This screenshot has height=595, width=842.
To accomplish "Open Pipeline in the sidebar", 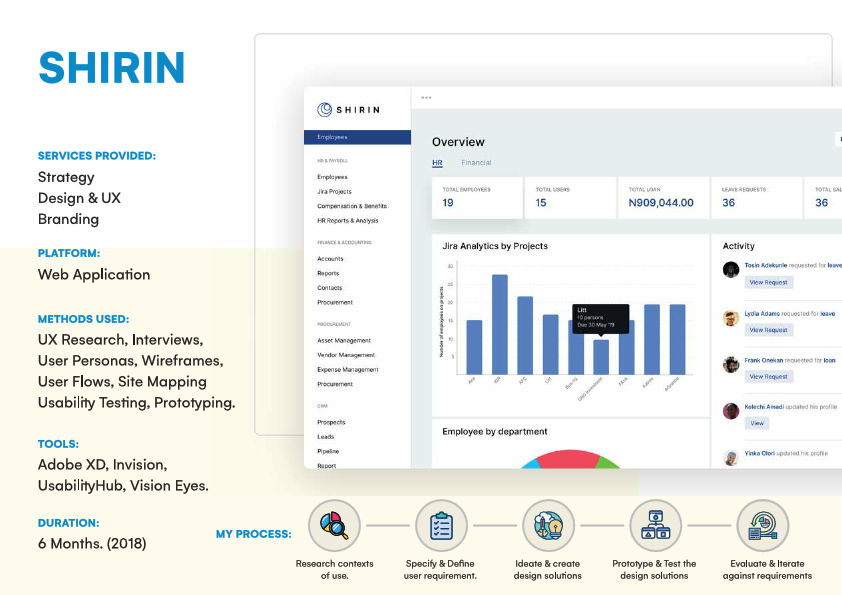I will (328, 451).
